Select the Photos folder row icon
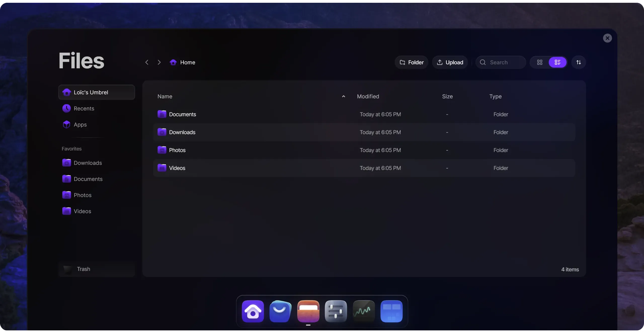Image resolution: width=644 pixels, height=333 pixels. pyautogui.click(x=162, y=150)
